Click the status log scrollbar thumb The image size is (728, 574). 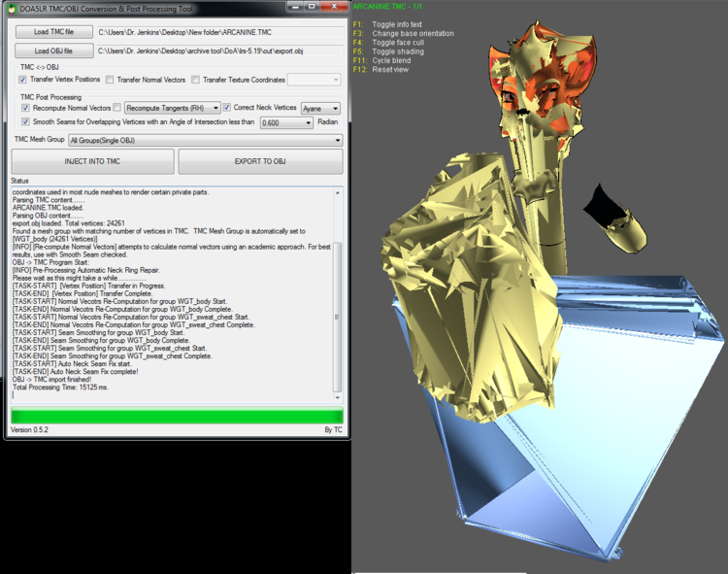click(x=338, y=317)
